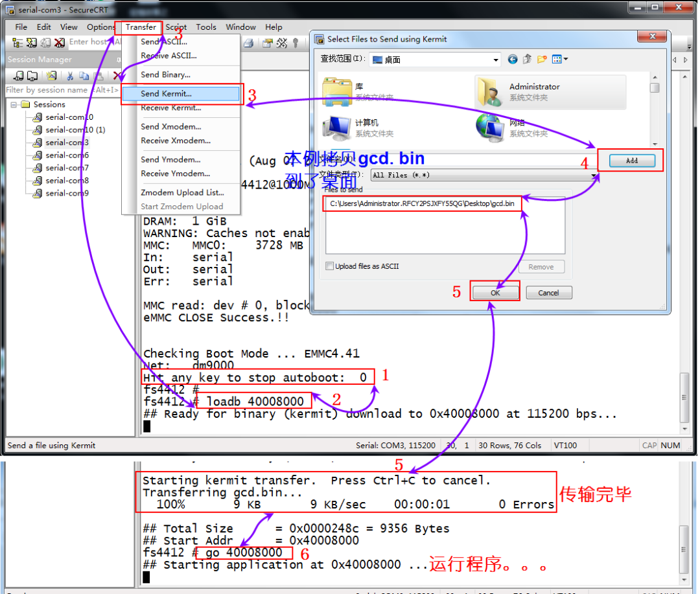Open the Edit menu
This screenshot has width=700, height=594.
(44, 27)
